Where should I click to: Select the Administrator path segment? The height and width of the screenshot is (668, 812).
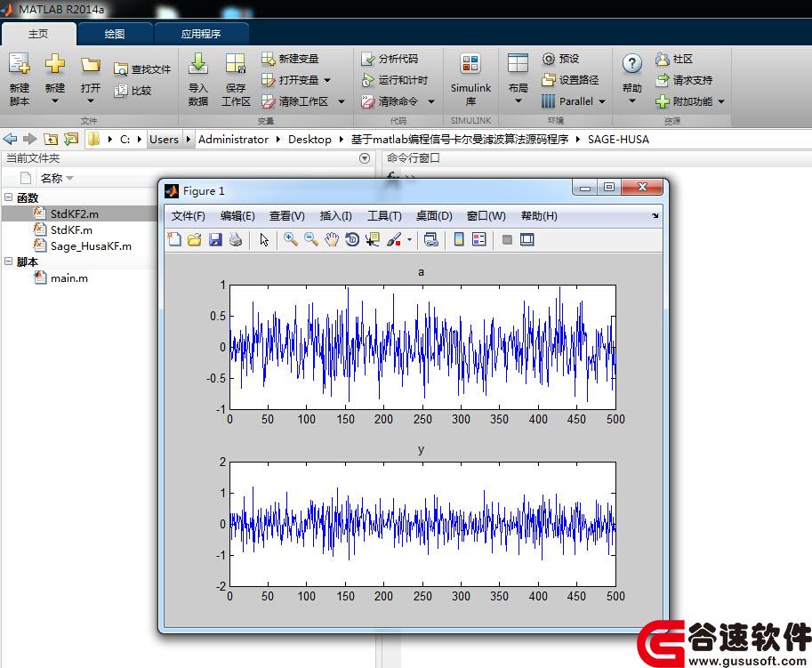click(233, 140)
